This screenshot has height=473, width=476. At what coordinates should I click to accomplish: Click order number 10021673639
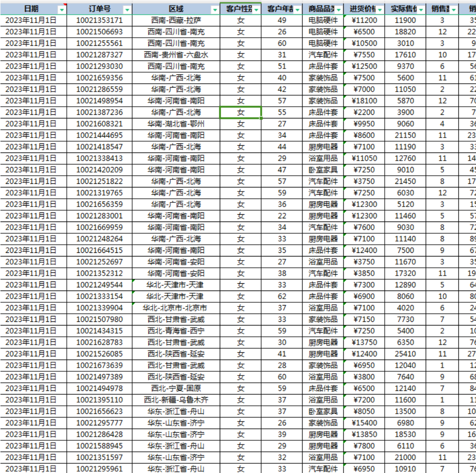(99, 365)
